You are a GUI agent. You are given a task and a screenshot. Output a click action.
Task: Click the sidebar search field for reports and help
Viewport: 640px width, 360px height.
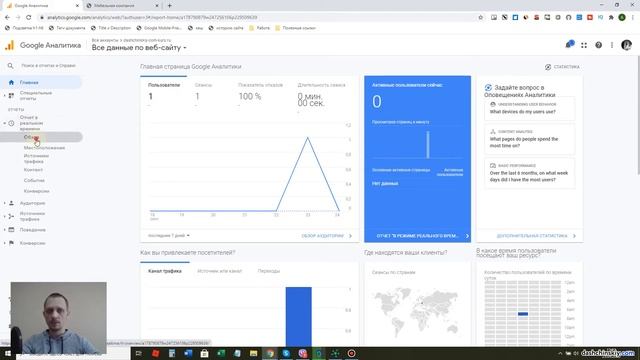coord(48,66)
